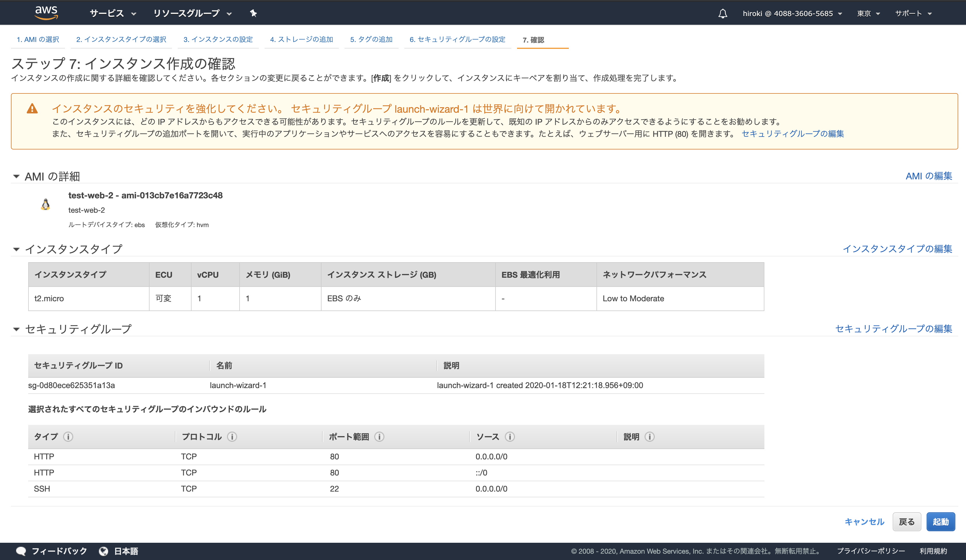Click the AWS logo in the navigation bar
This screenshot has height=560, width=966.
[x=46, y=13]
